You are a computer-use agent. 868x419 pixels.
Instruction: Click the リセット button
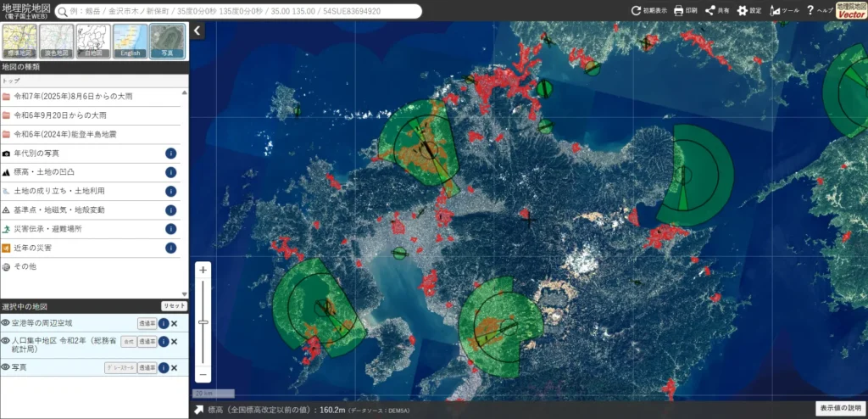point(173,305)
